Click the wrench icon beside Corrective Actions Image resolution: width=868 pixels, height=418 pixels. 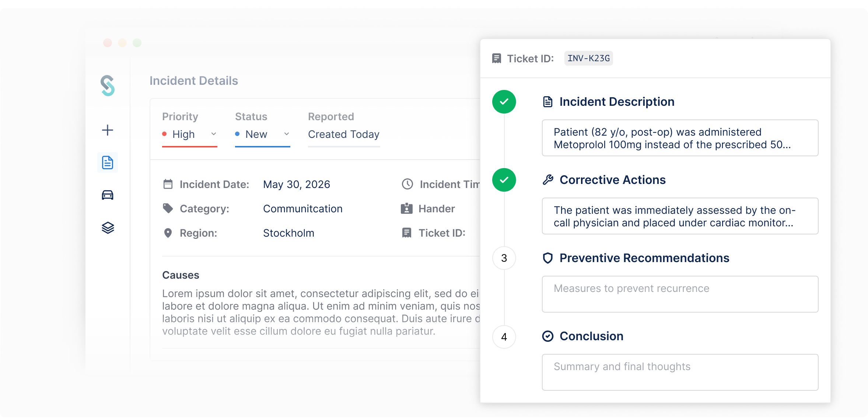pyautogui.click(x=548, y=180)
